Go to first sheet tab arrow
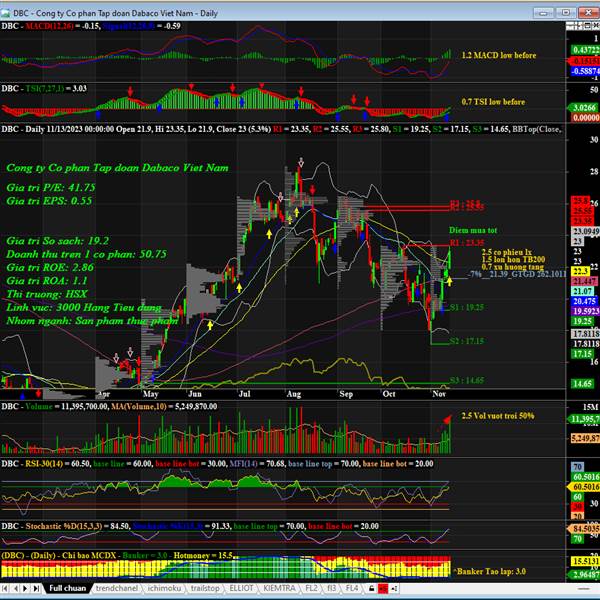Viewport: 600px width, 600px height. (5, 588)
